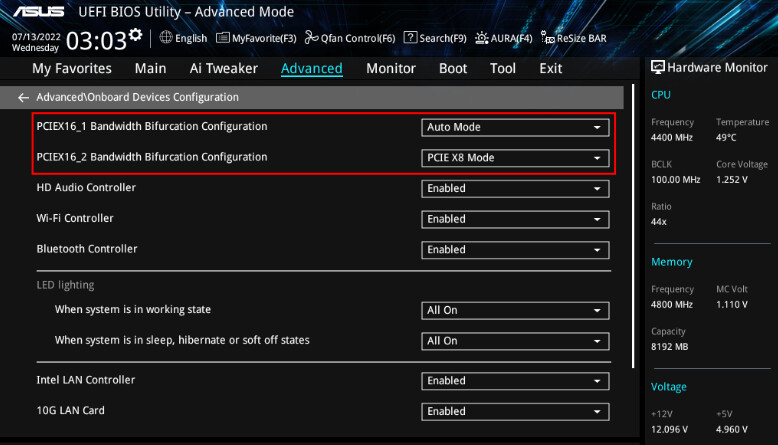Open the 10G LAN Card dropdown
This screenshot has height=445, width=778.
tap(515, 412)
